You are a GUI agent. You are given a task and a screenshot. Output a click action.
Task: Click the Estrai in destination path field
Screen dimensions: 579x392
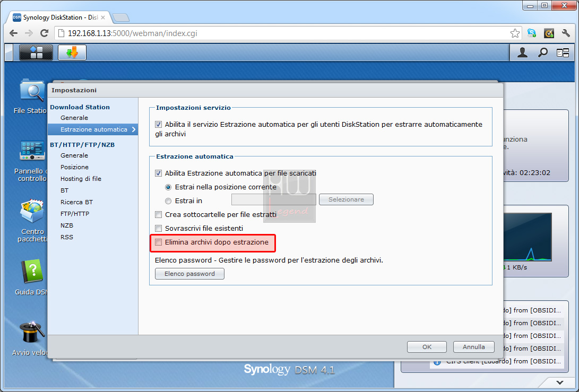pyautogui.click(x=274, y=199)
